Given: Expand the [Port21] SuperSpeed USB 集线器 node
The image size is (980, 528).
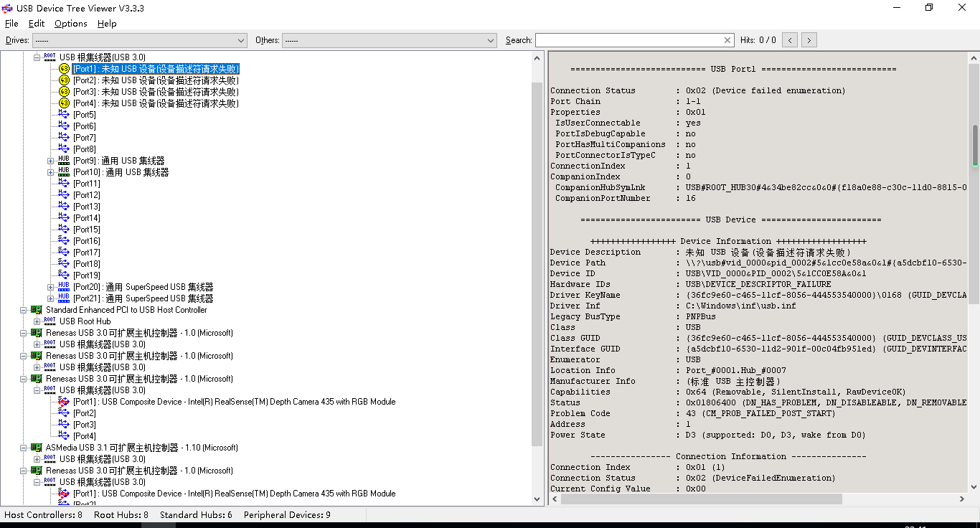Looking at the screenshot, I should [51, 298].
